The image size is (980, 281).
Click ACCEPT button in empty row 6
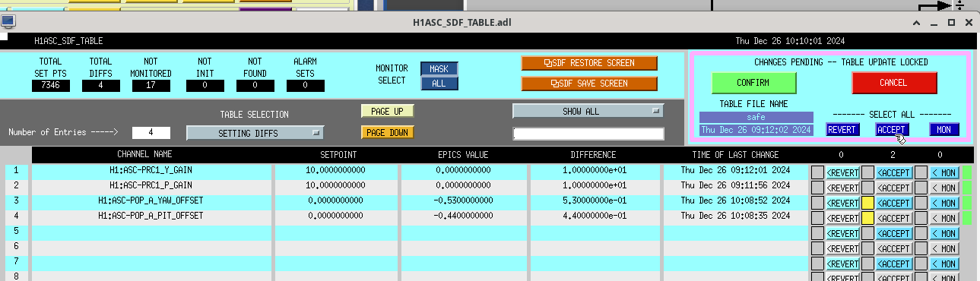coord(894,248)
